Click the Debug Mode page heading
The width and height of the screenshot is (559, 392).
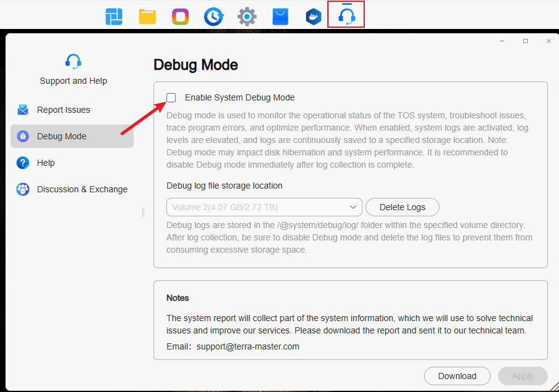[x=196, y=65]
